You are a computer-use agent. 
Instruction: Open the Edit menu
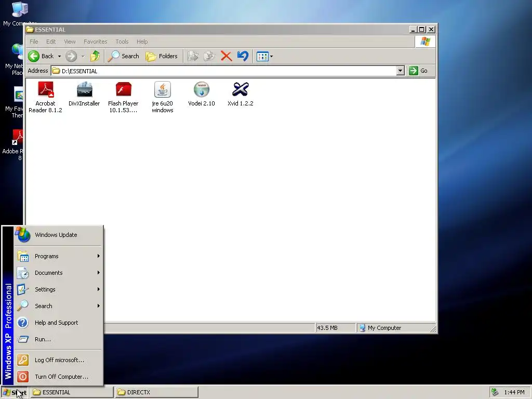pos(51,42)
